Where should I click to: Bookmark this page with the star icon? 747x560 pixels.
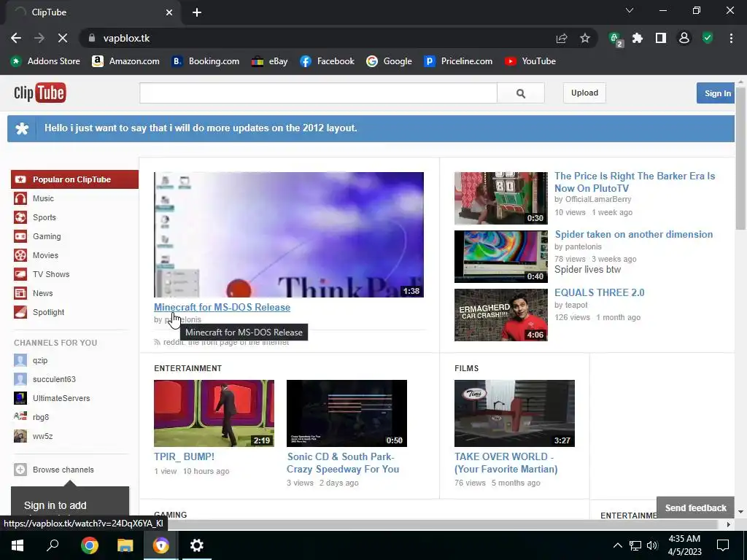[585, 38]
